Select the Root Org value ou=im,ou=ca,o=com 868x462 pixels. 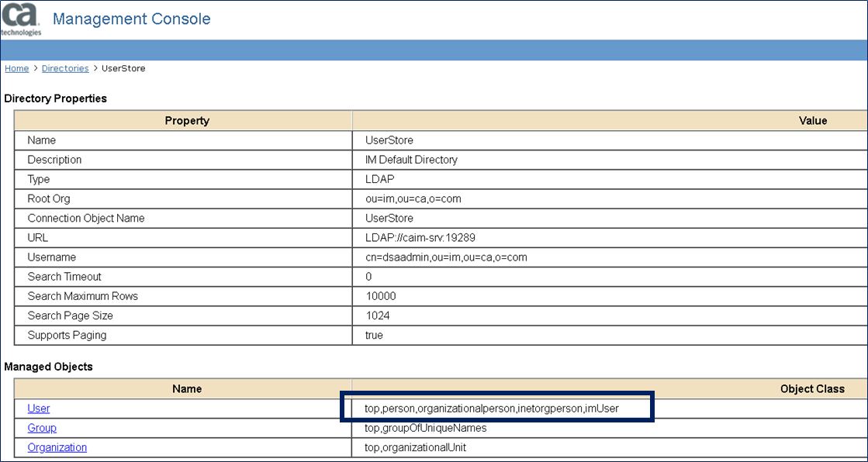pyautogui.click(x=413, y=198)
